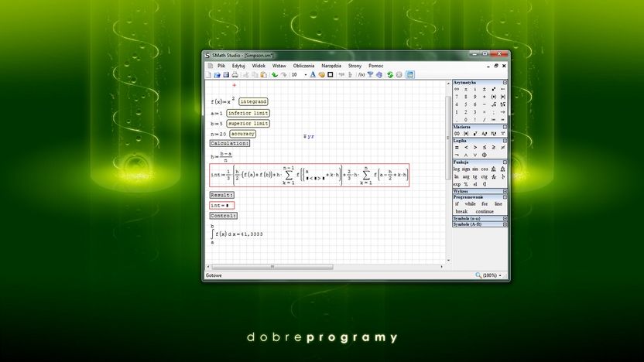Insert not-equal operator in Logika

pos(502,147)
